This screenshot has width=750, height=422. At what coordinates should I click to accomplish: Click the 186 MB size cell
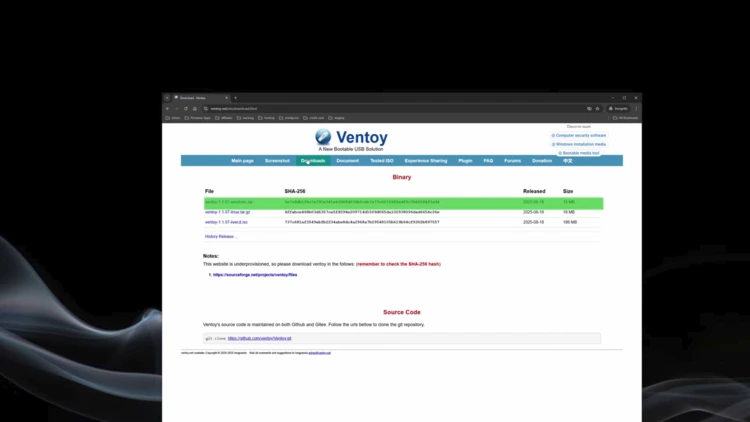[570, 222]
